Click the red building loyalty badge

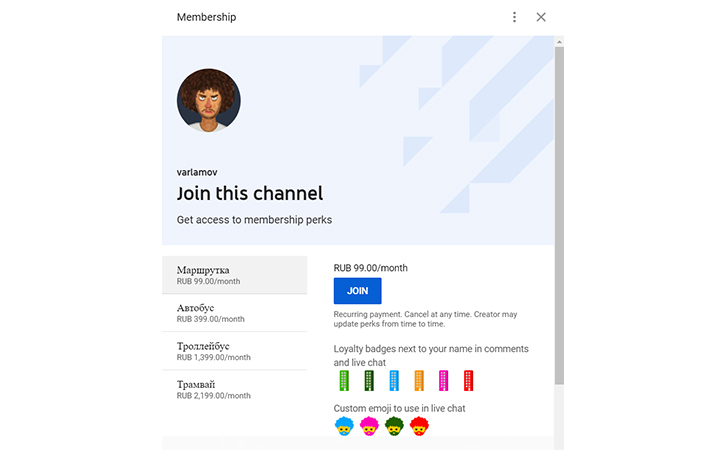pos(468,381)
